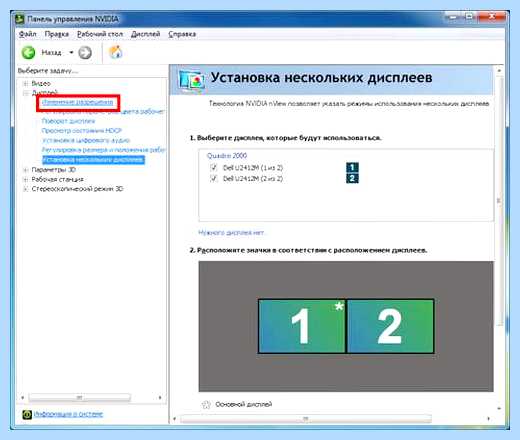This screenshot has height=440, width=520.
Task: Click the left pane horizontal scrollbar thumb
Action: tap(80, 398)
